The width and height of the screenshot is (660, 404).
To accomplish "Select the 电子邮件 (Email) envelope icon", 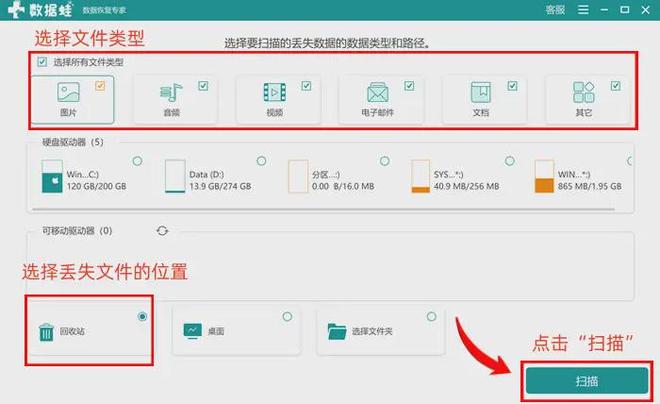I will point(377,94).
